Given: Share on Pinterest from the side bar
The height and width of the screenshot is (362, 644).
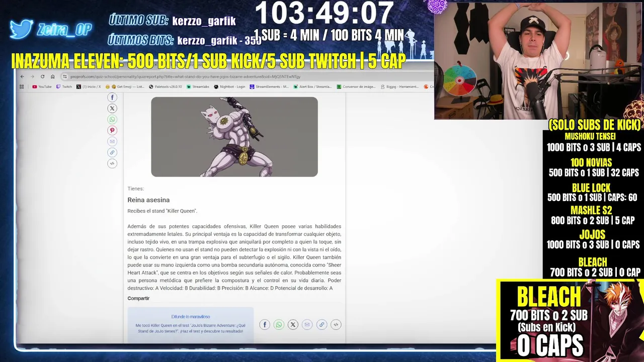Looking at the screenshot, I should tap(112, 131).
